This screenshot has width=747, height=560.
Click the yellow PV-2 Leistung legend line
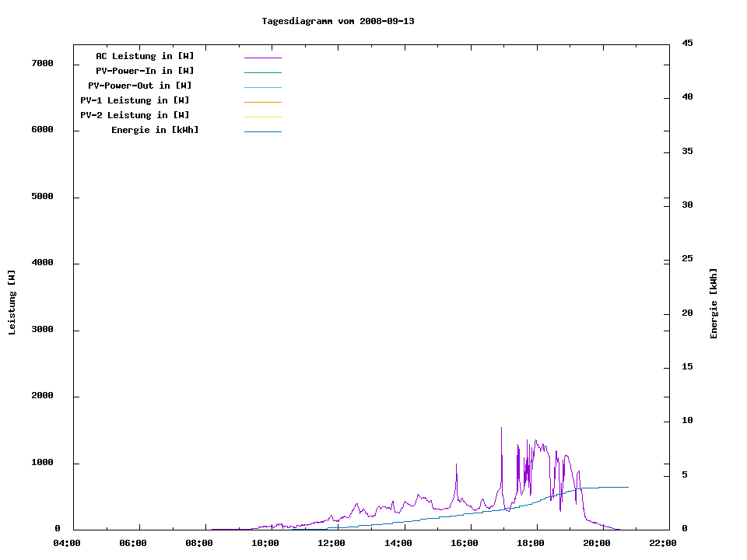point(262,117)
